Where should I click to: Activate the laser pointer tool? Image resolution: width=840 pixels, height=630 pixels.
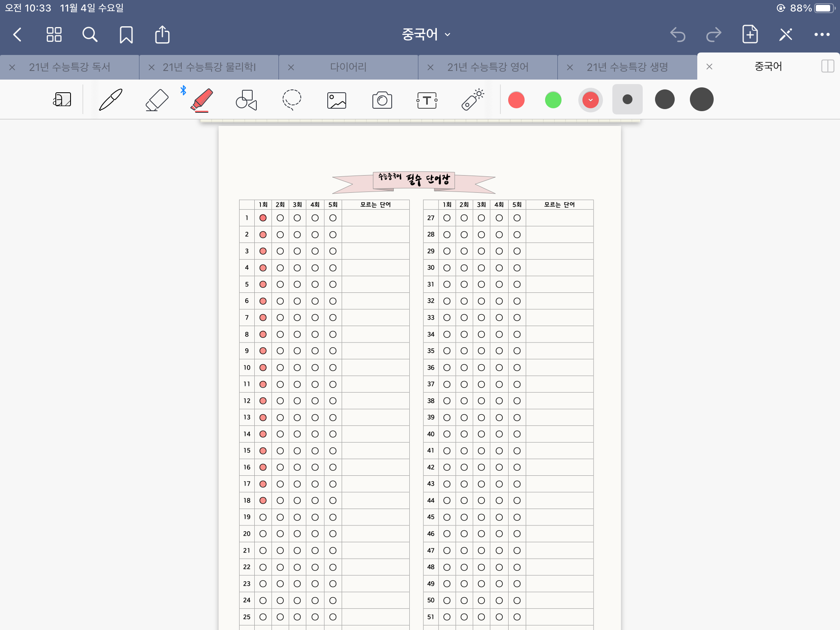[472, 100]
